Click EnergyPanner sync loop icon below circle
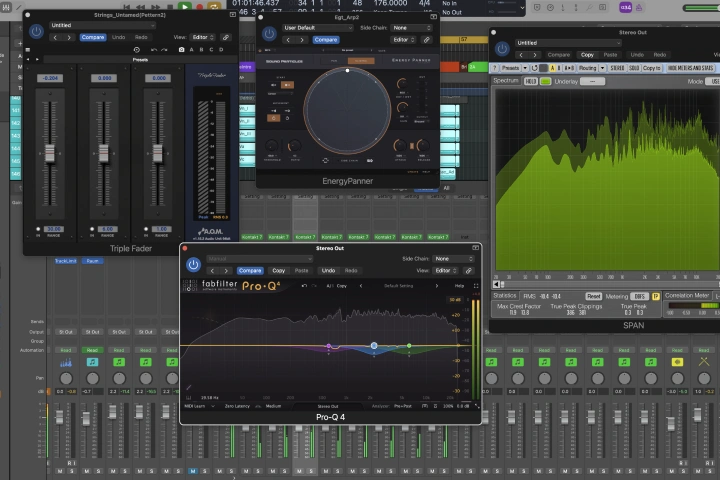This screenshot has height=480, width=720. point(325,161)
